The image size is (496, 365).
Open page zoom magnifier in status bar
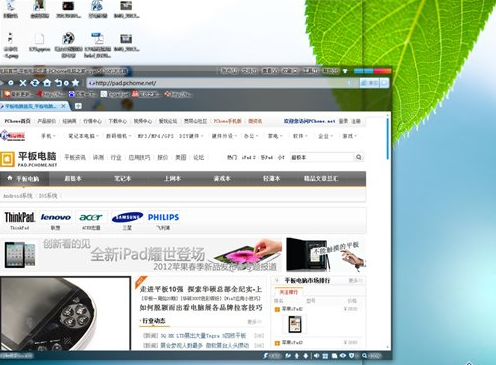365,356
